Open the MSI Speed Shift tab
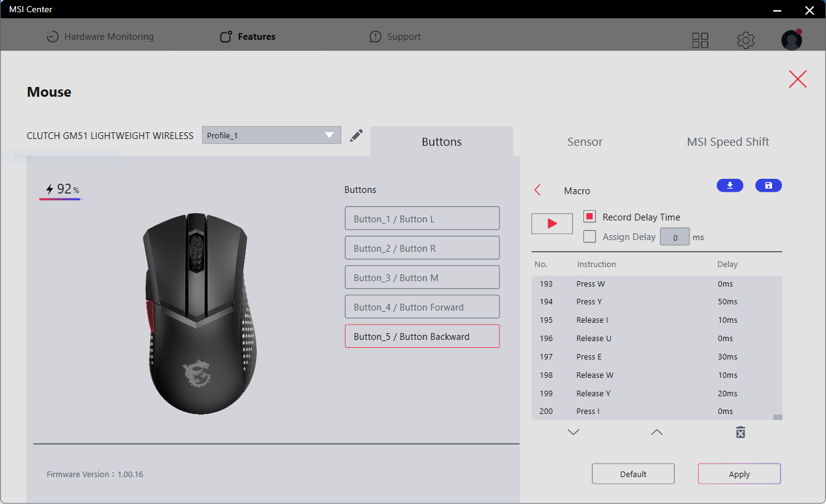 728,141
